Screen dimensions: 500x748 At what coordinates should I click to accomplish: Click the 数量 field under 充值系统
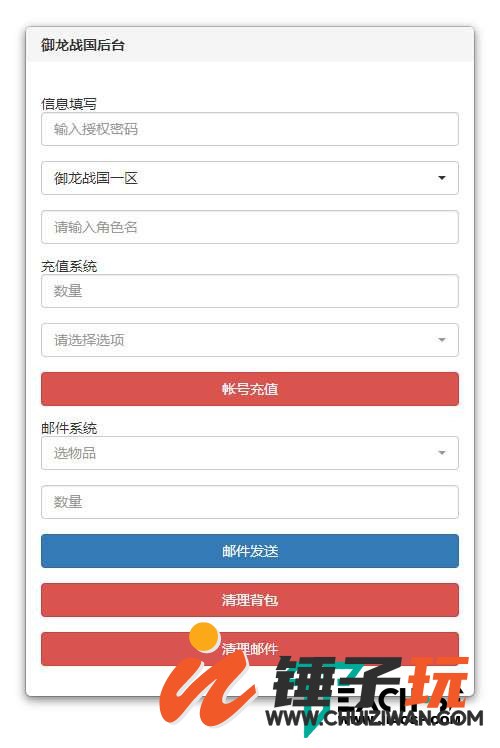click(x=250, y=291)
